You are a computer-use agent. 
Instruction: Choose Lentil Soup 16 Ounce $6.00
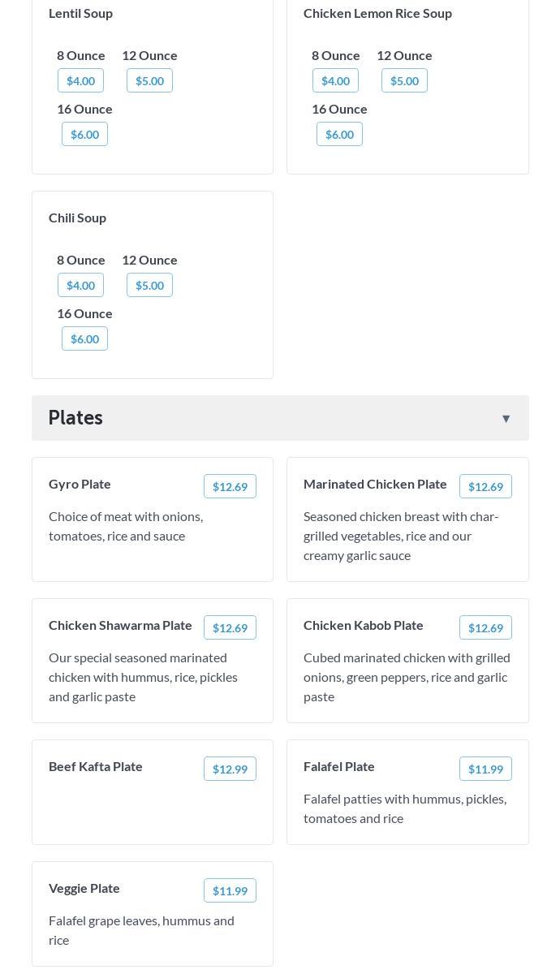84,135
